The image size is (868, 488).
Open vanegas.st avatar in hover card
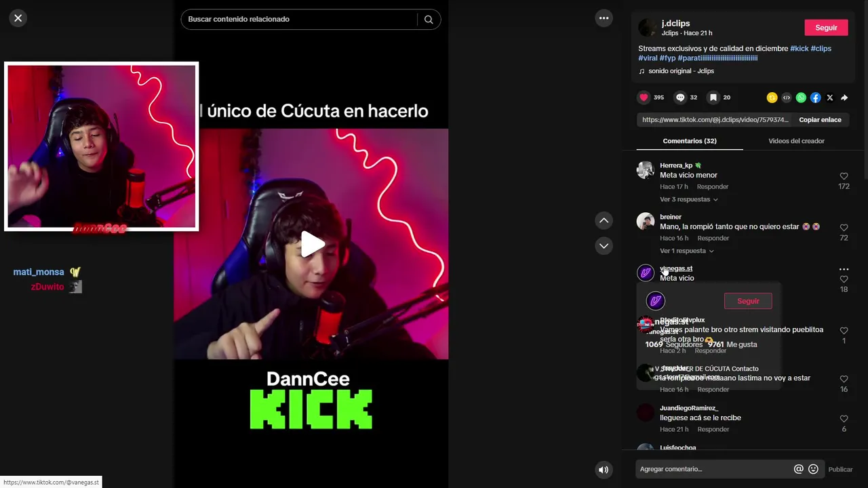coord(655,301)
